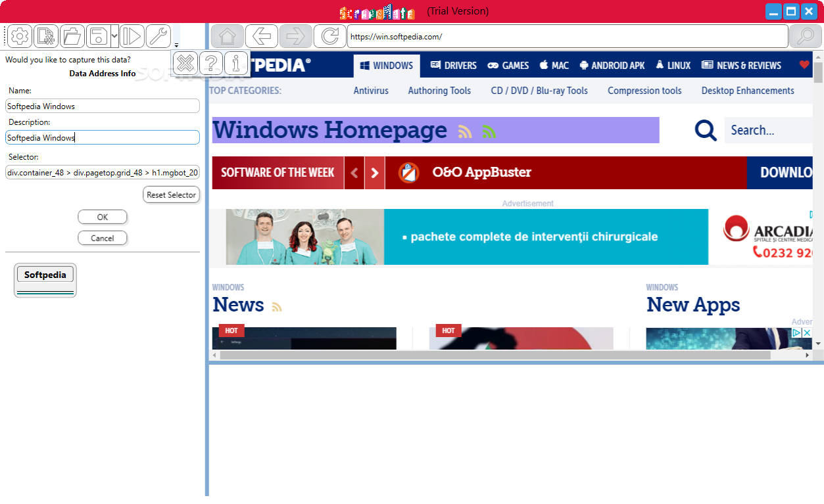Navigate forward with the right arrow
Screen dimensions: 824x504
[296, 36]
